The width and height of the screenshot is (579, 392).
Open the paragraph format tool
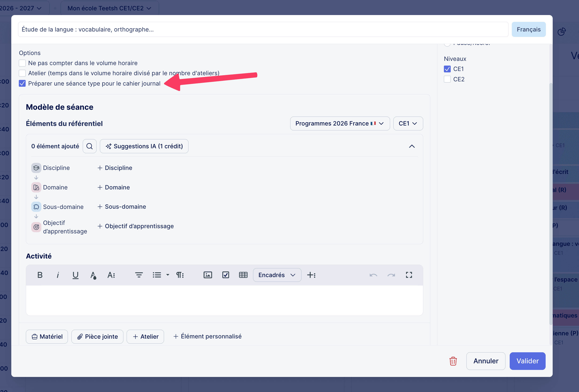pos(180,275)
